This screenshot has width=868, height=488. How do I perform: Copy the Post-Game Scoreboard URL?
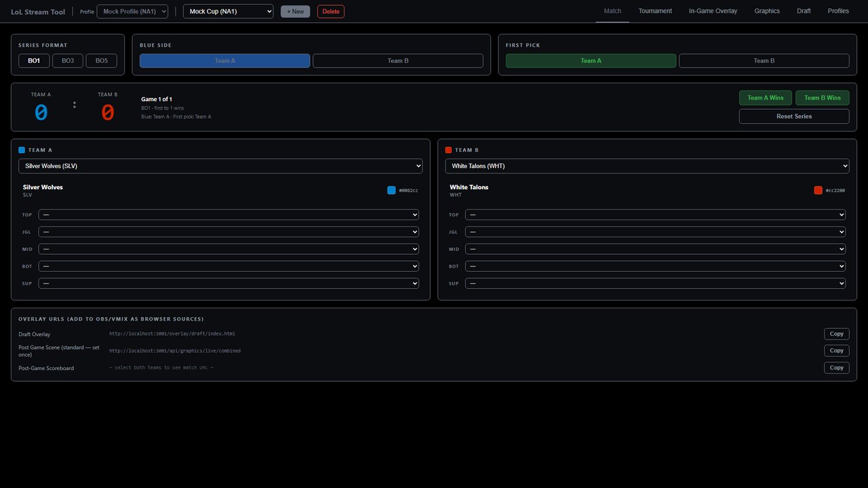[x=837, y=367]
